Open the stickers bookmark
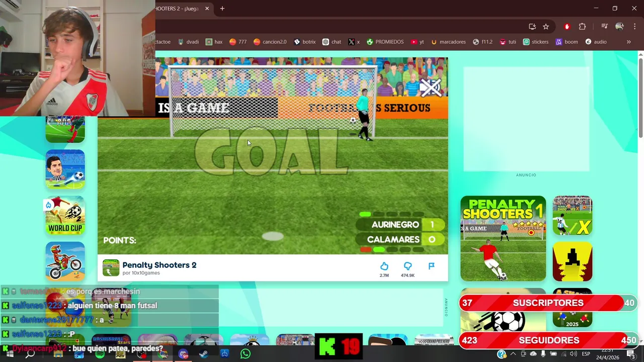Image resolution: width=644 pixels, height=362 pixels. click(535, 42)
